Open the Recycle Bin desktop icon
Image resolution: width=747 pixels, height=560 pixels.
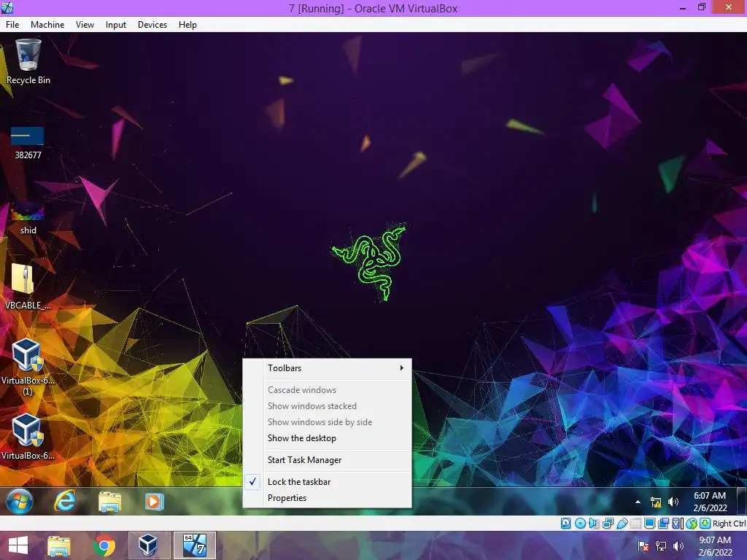click(28, 62)
